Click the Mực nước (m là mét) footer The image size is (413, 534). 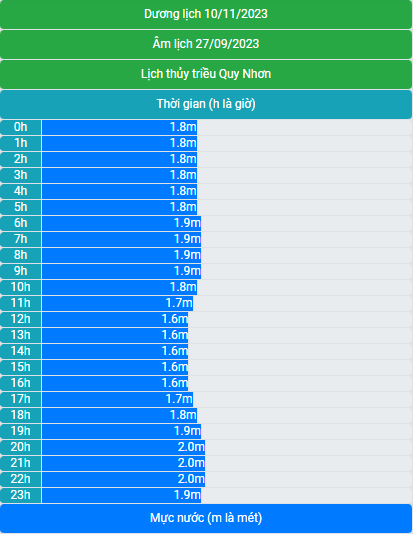coord(206,518)
